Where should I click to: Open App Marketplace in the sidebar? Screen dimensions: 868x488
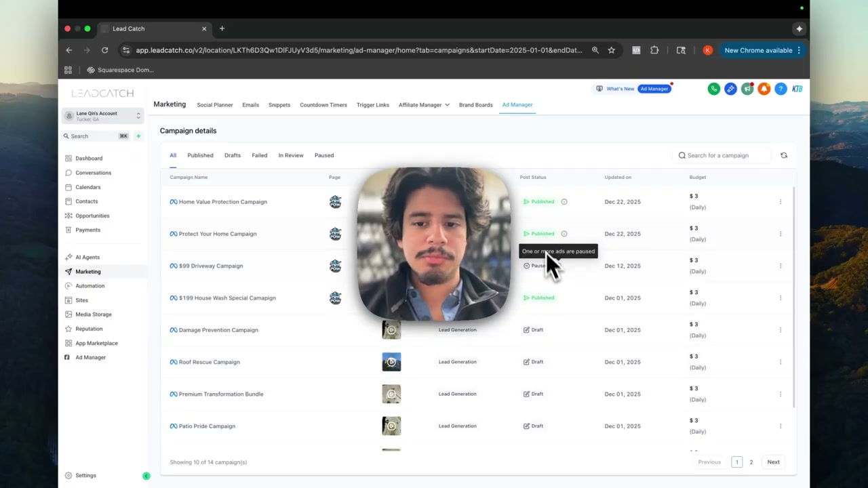(x=96, y=343)
